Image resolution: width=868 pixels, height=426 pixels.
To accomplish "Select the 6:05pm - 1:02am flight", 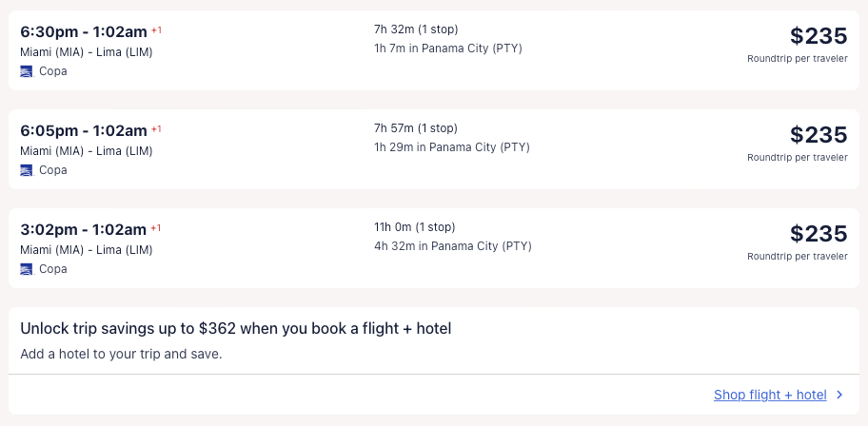I will (x=84, y=130).
